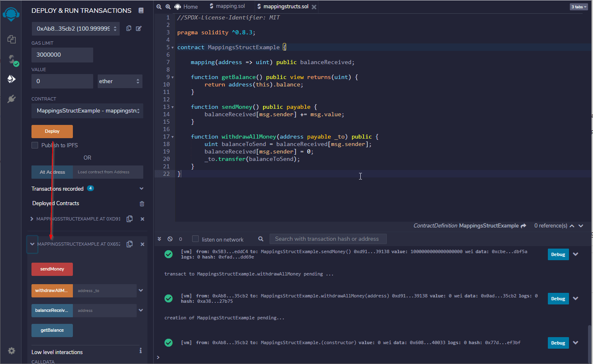Go to previous reference arrow
The image size is (593, 364).
click(572, 226)
